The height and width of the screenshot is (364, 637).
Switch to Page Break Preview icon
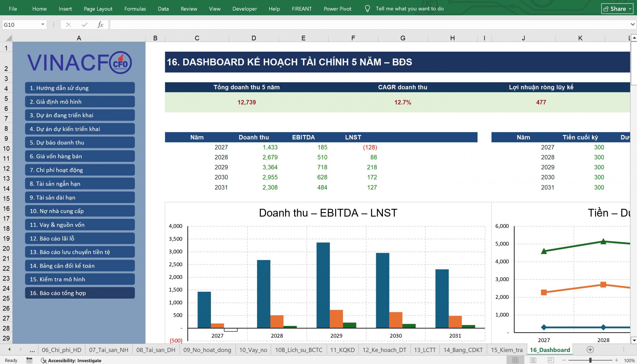[550, 360]
